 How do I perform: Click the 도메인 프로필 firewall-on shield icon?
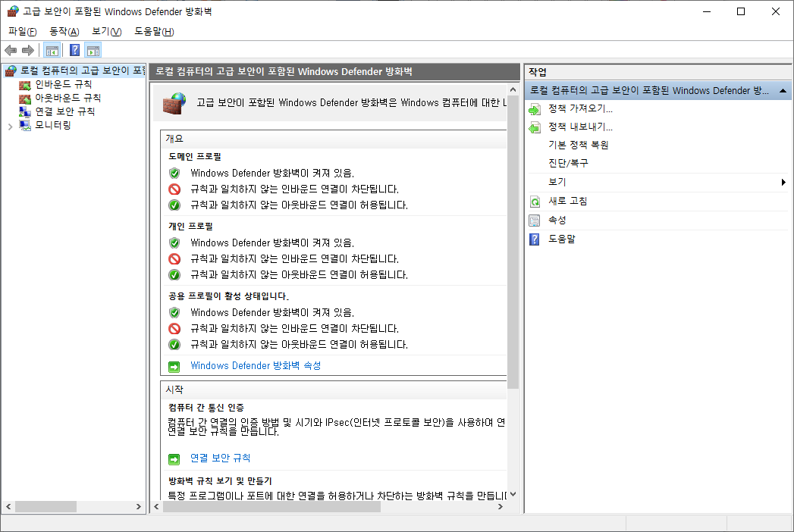174,173
